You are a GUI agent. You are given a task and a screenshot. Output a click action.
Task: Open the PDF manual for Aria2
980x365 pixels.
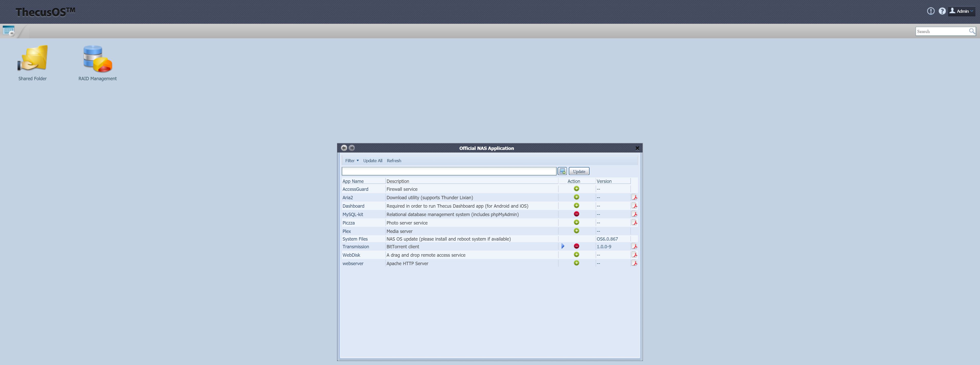(x=634, y=197)
